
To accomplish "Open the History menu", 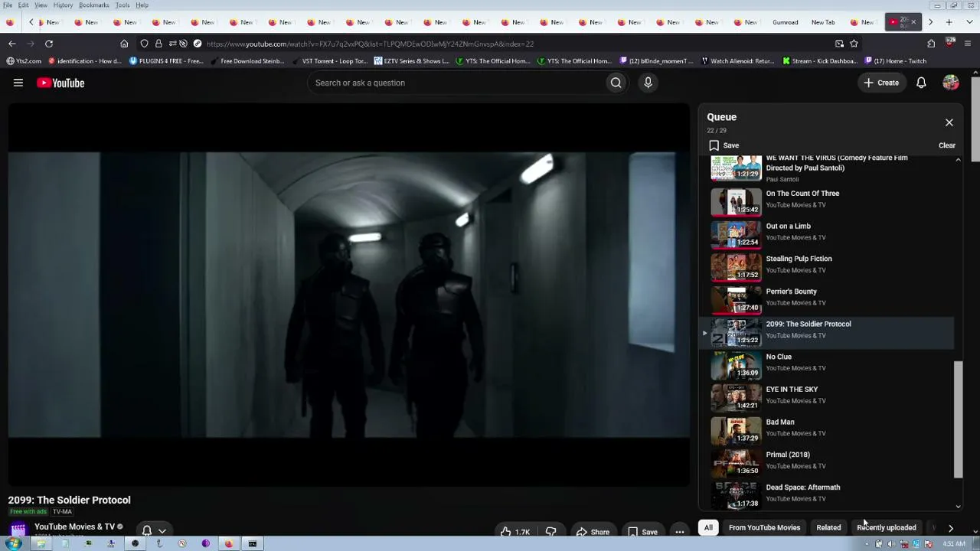I will point(63,5).
